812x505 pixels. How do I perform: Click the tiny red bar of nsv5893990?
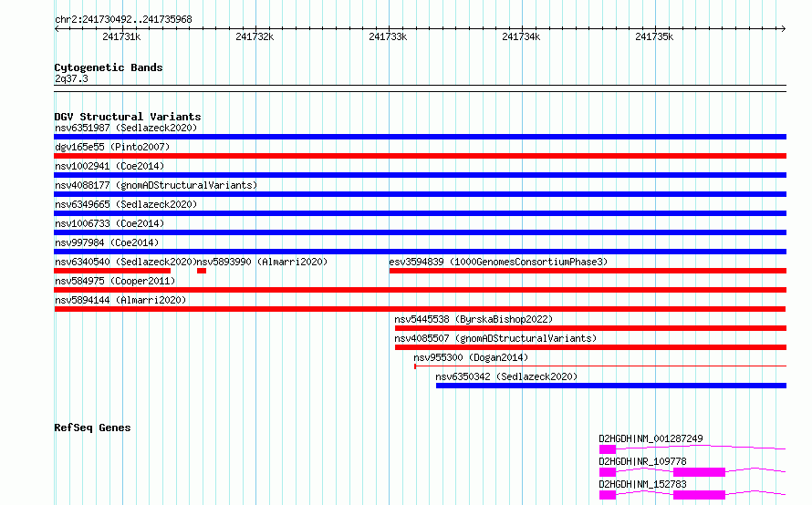tap(202, 271)
